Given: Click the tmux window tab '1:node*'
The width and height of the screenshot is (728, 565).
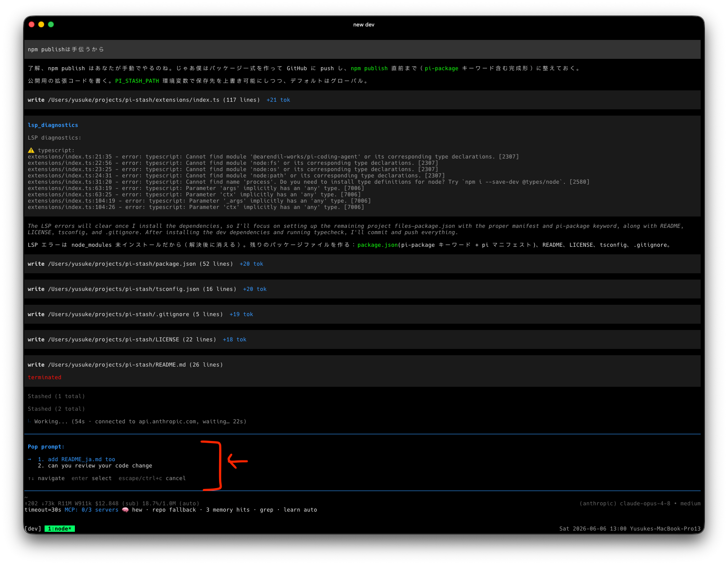Looking at the screenshot, I should pyautogui.click(x=60, y=528).
